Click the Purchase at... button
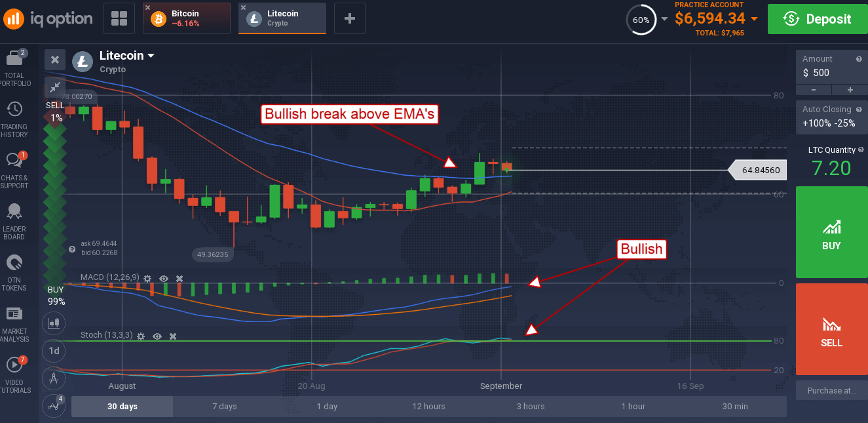Image resolution: width=868 pixels, height=423 pixels. 832,390
